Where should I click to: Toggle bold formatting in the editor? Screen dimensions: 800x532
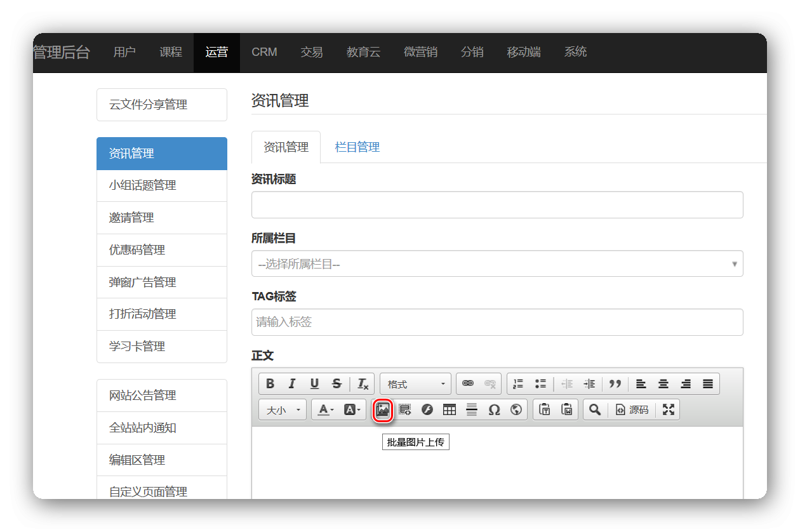(x=270, y=383)
